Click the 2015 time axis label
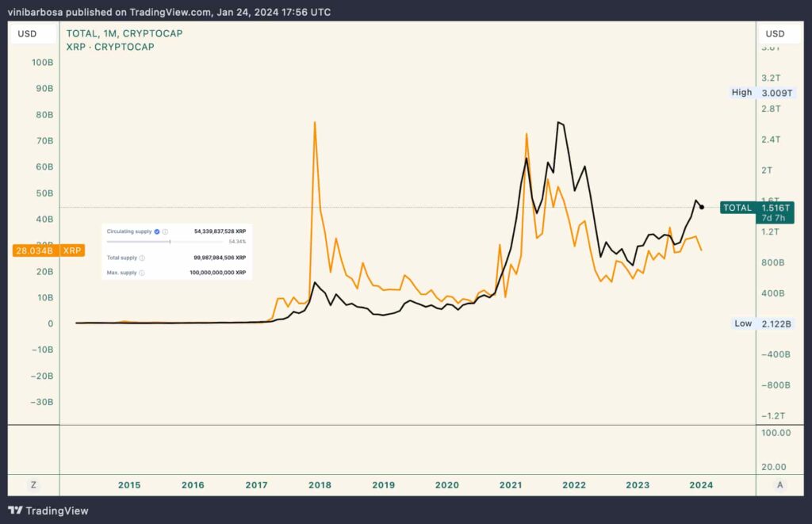812x524 pixels. pos(129,485)
